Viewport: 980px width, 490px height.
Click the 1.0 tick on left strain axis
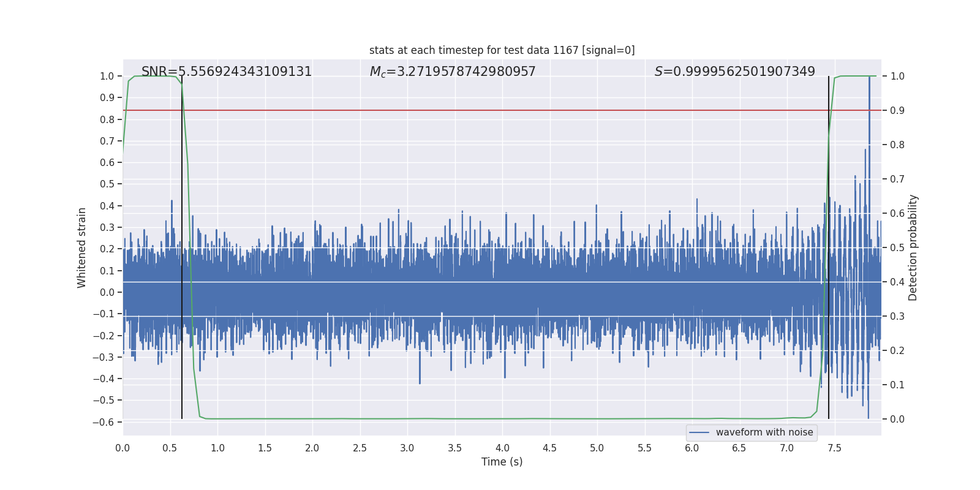tap(107, 77)
